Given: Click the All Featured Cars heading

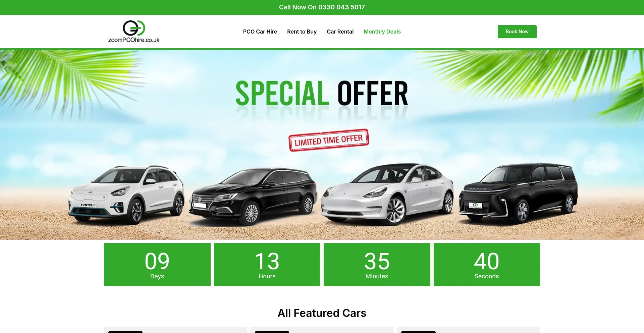Looking at the screenshot, I should tap(322, 313).
